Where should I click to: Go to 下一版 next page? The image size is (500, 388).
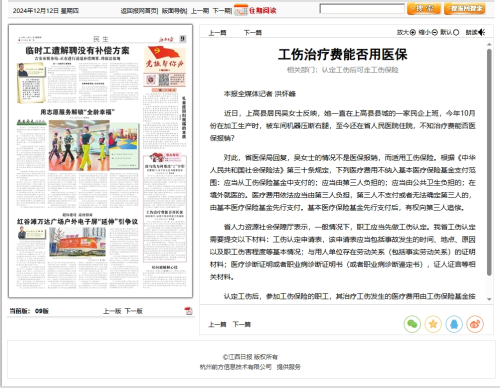pos(134,311)
